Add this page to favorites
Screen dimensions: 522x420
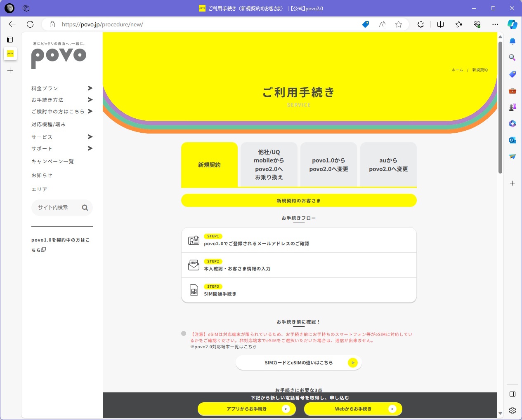(x=399, y=24)
